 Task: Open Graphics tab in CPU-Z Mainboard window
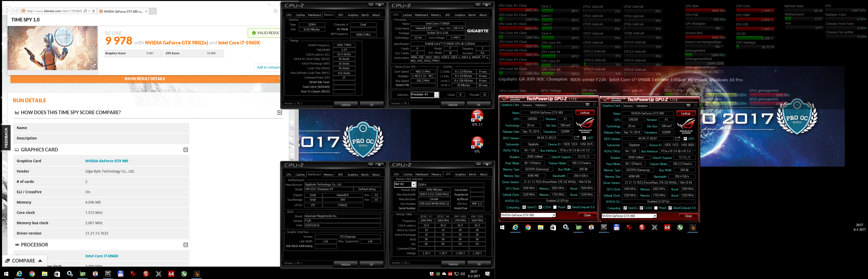(352, 175)
